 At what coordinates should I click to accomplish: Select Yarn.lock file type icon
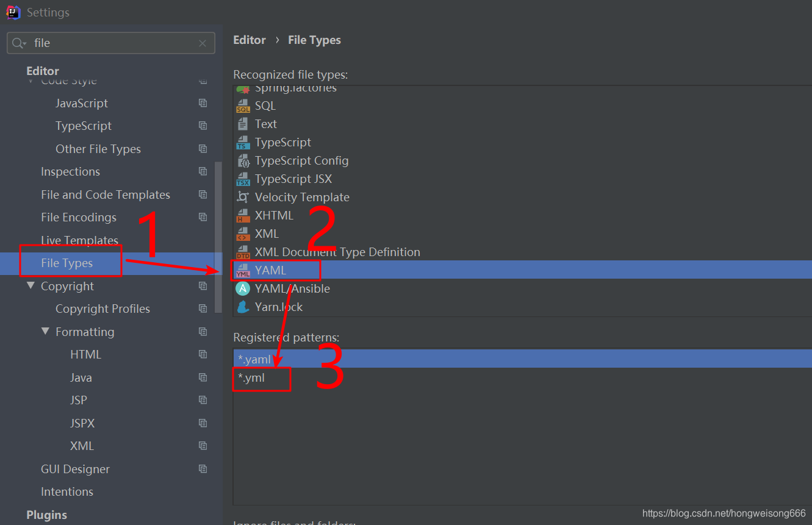(x=243, y=307)
